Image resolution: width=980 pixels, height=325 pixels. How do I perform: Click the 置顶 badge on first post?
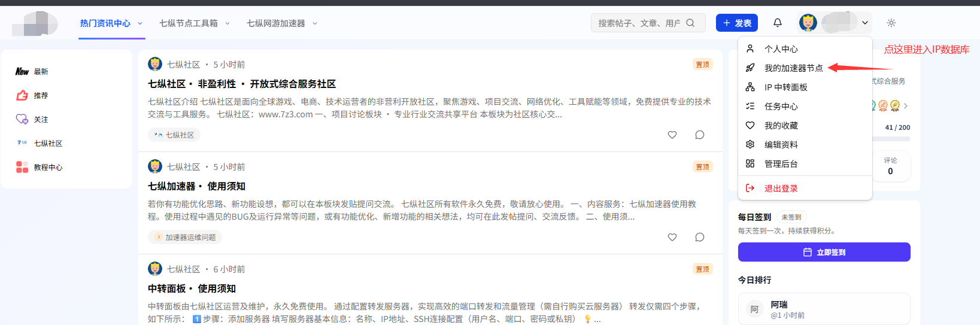[703, 64]
